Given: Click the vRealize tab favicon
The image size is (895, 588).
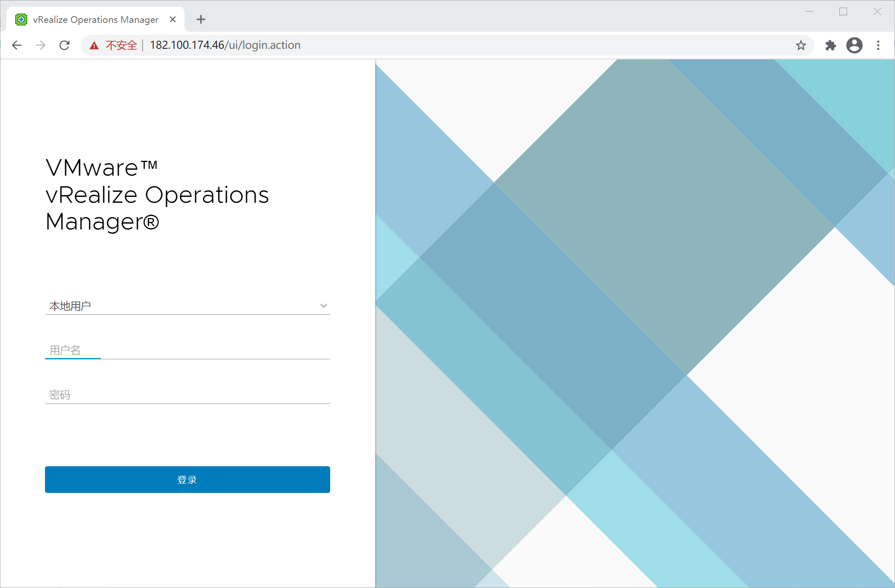Looking at the screenshot, I should 21,19.
